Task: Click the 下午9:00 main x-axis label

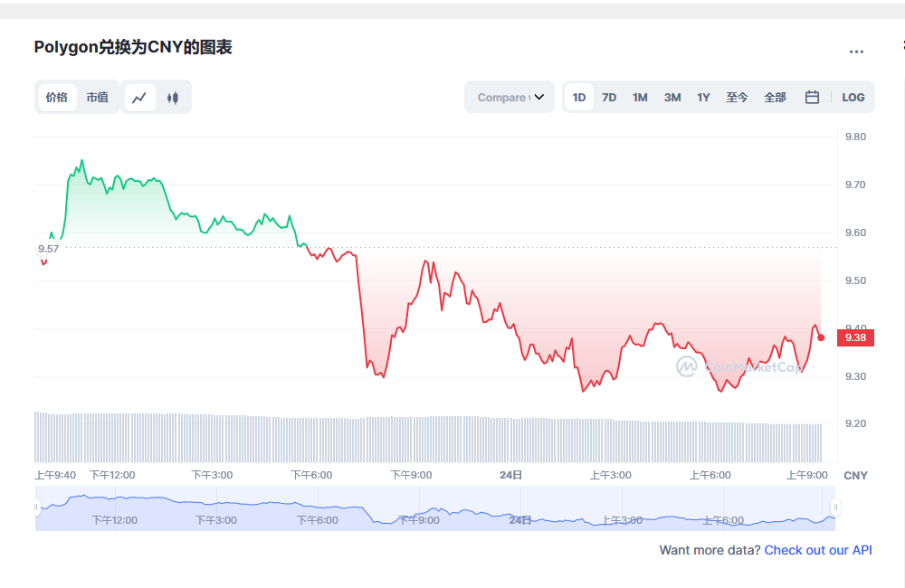Action: point(412,475)
